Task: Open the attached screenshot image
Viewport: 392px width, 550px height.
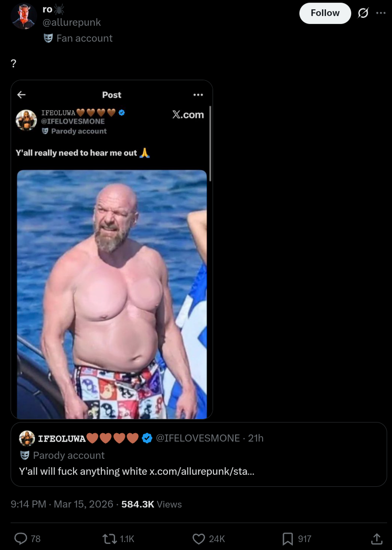Action: tap(112, 249)
